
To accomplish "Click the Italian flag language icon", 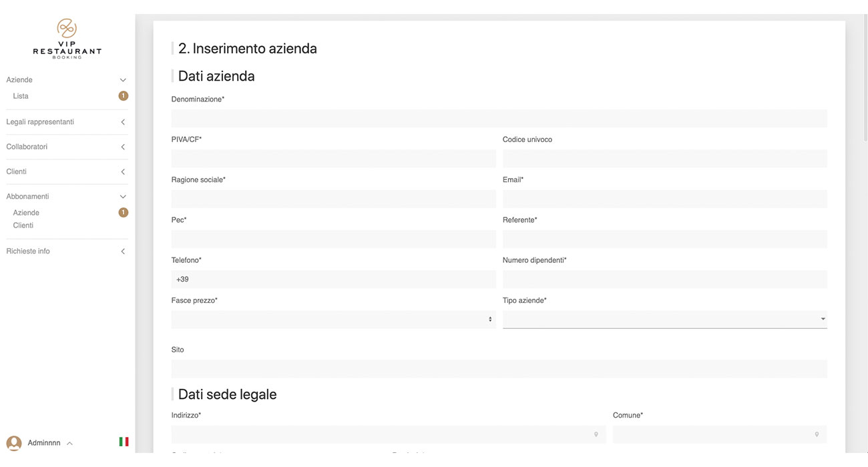I will click(124, 442).
